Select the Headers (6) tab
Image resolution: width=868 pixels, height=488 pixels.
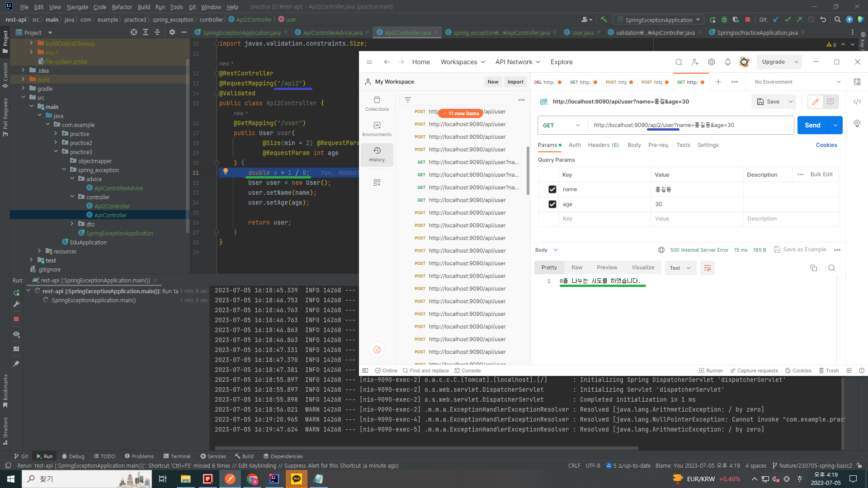point(603,145)
